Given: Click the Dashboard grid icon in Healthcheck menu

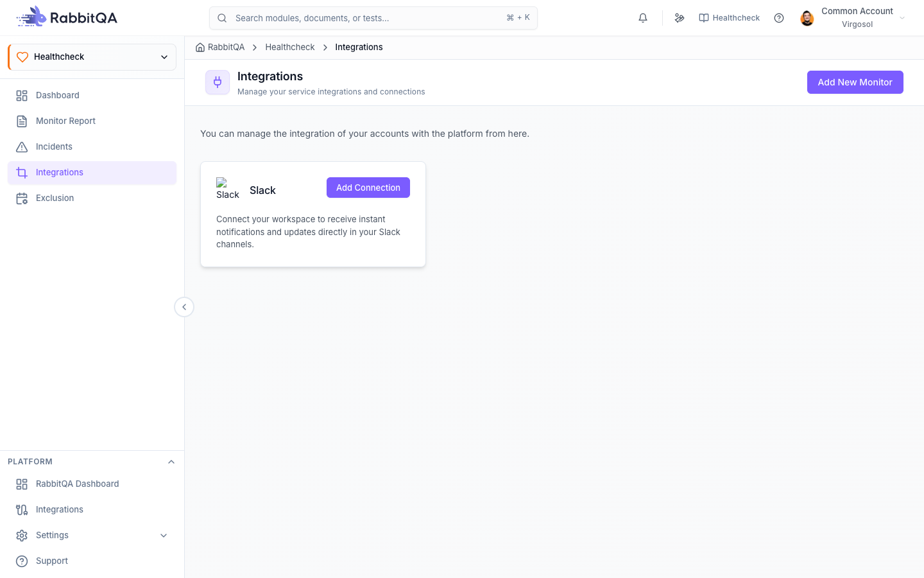Looking at the screenshot, I should [x=22, y=95].
